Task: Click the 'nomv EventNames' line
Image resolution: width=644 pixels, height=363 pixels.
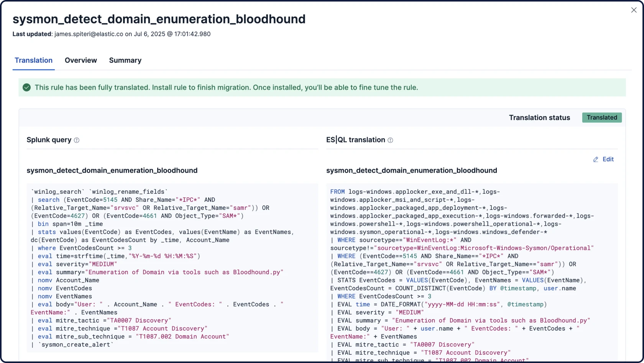Action: (61, 297)
